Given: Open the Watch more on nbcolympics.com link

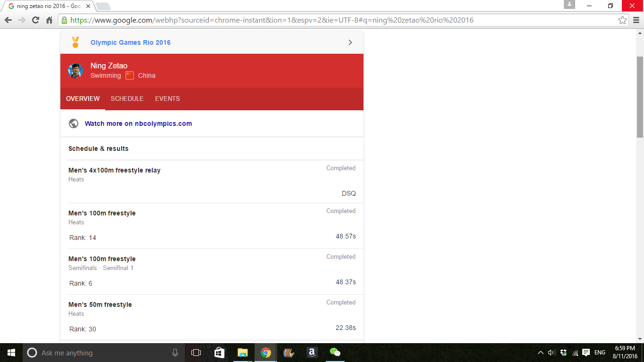Looking at the screenshot, I should (x=138, y=123).
